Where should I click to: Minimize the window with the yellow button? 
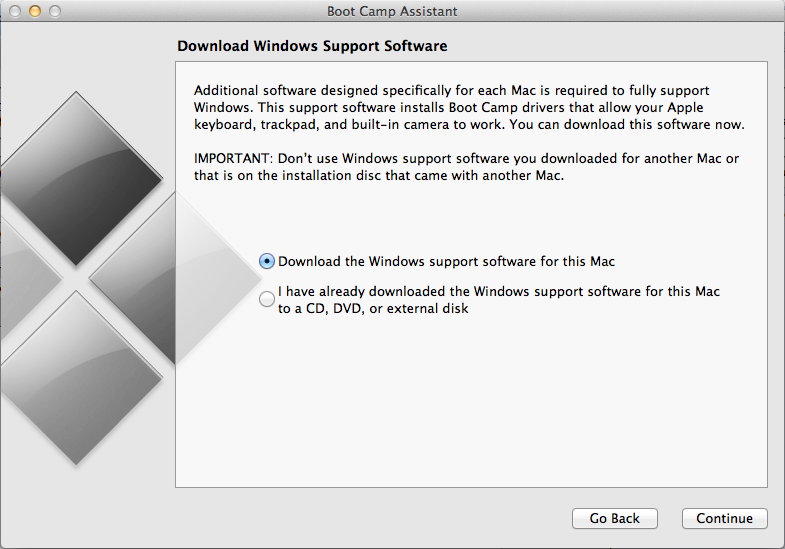(35, 11)
